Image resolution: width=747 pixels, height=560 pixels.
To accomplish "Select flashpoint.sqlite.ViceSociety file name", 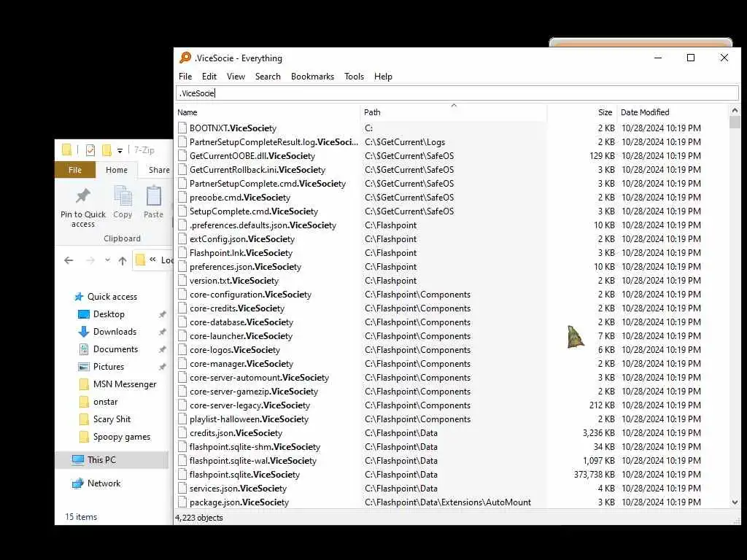I will (x=244, y=474).
